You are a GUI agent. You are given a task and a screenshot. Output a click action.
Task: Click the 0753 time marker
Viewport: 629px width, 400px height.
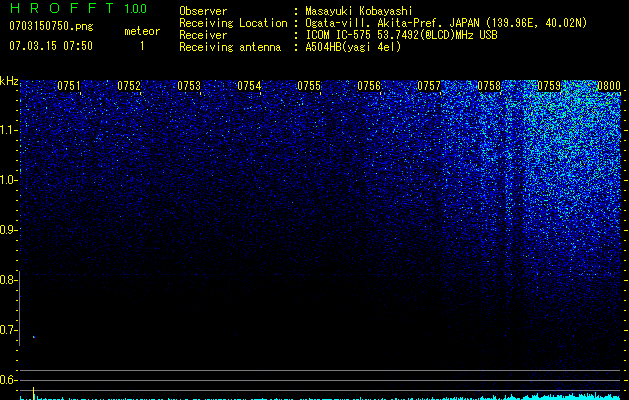[x=189, y=86]
